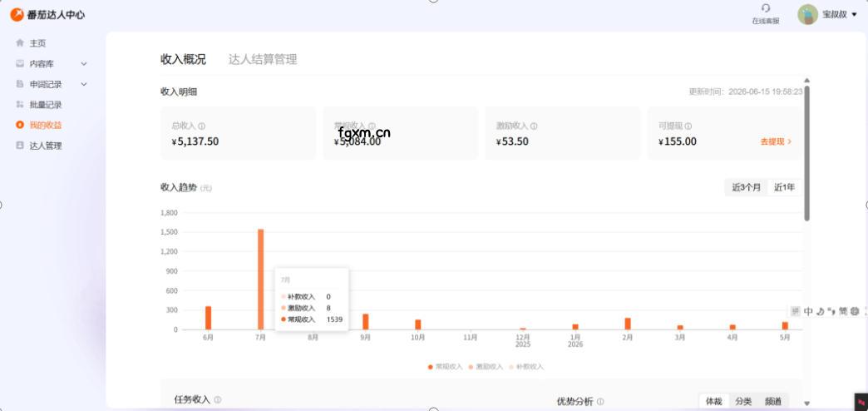Click the 10月 income bar
This screenshot has width=868, height=411.
click(x=418, y=324)
